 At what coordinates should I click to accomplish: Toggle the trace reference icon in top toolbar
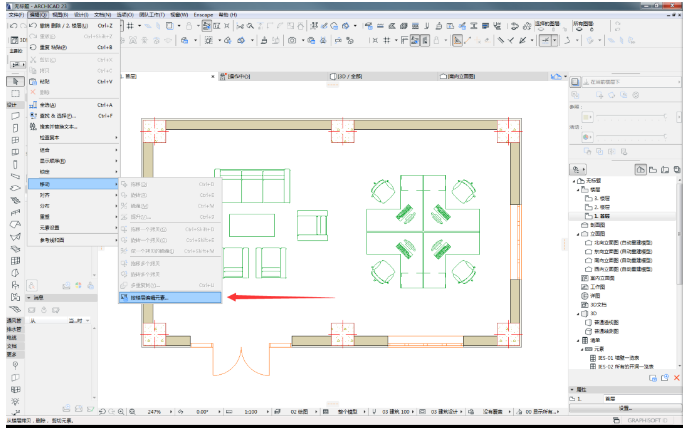click(x=169, y=26)
